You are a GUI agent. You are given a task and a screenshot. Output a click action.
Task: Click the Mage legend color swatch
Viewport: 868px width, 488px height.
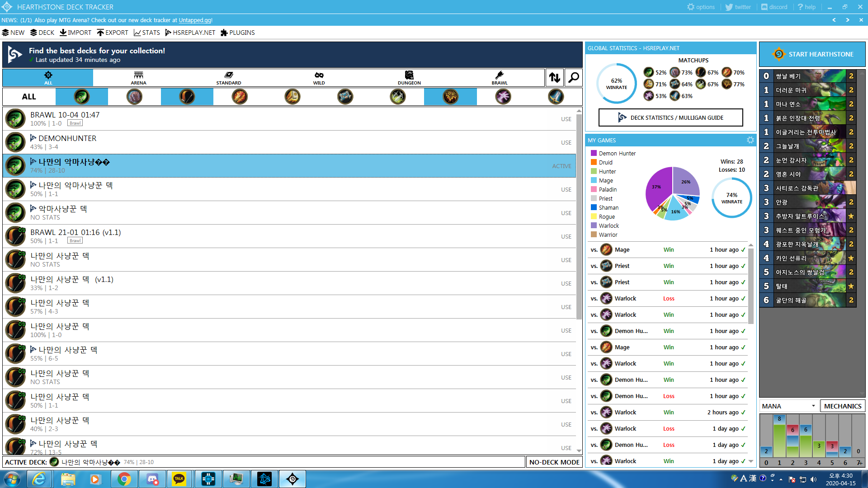tap(594, 180)
